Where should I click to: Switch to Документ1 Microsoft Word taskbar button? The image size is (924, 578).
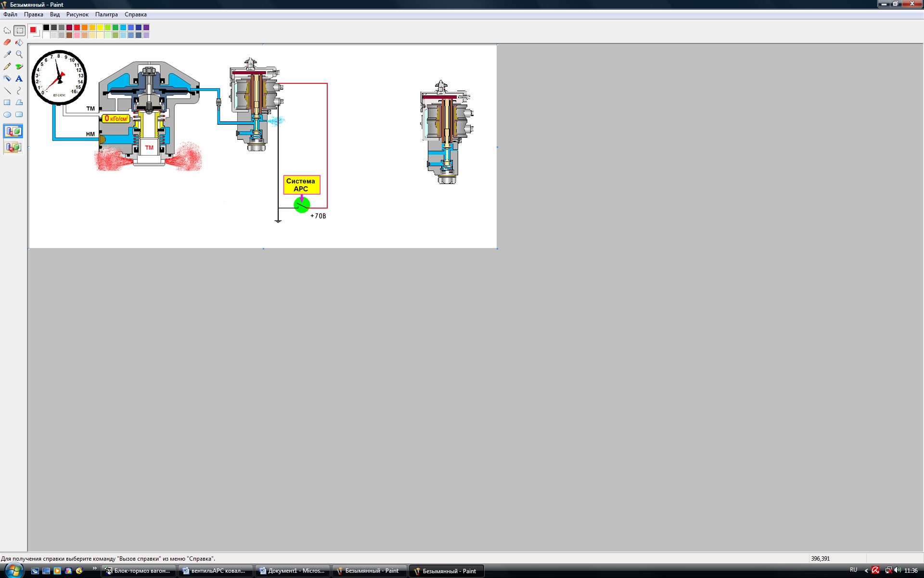(292, 571)
